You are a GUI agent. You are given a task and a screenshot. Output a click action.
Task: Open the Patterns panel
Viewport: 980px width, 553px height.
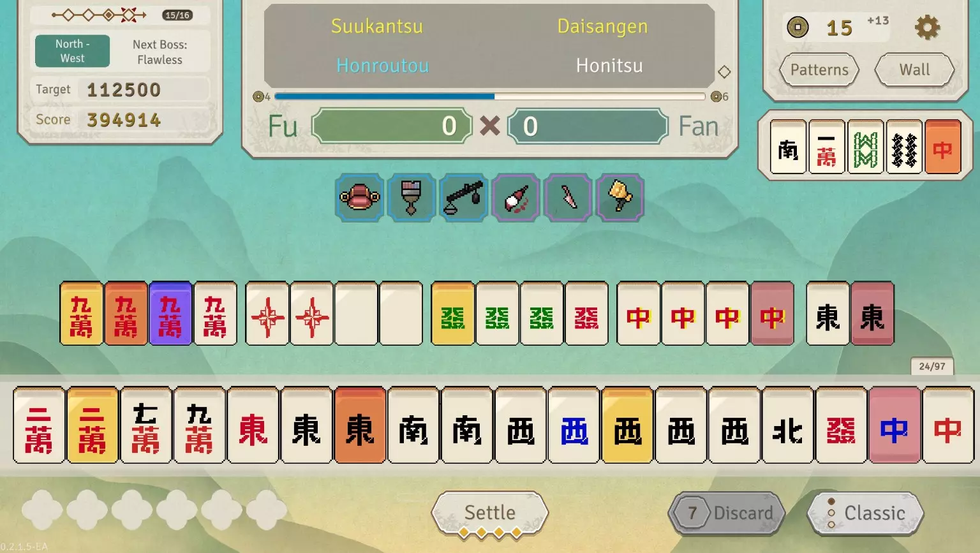(819, 70)
